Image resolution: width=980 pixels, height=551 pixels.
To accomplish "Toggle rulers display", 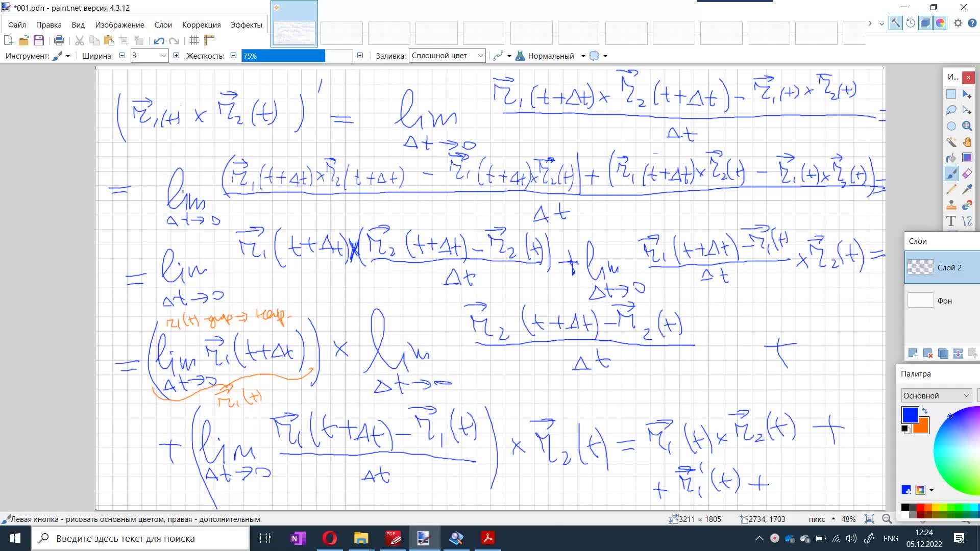I will [209, 40].
